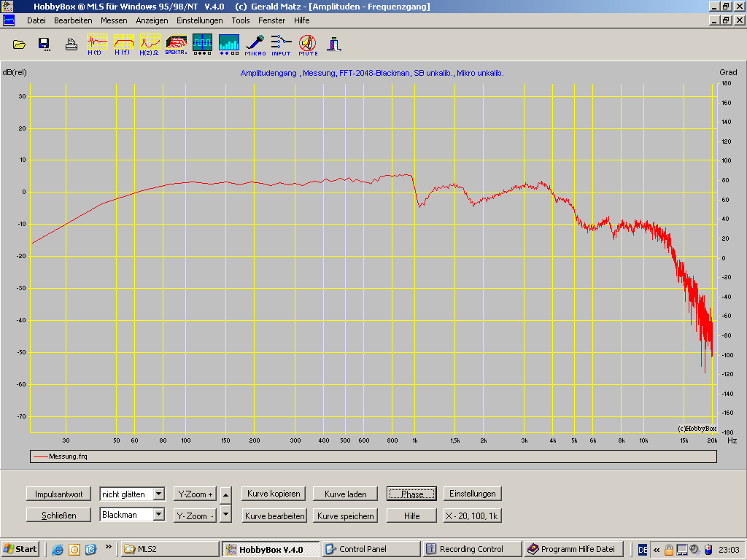The height and width of the screenshot is (560, 747).
Task: Switch to HobbyBox V.4.0 taskbar button
Action: pos(271,549)
